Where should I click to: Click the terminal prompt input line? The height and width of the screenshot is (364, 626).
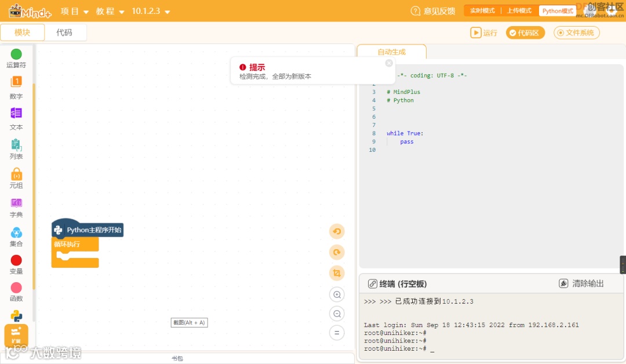click(399, 349)
